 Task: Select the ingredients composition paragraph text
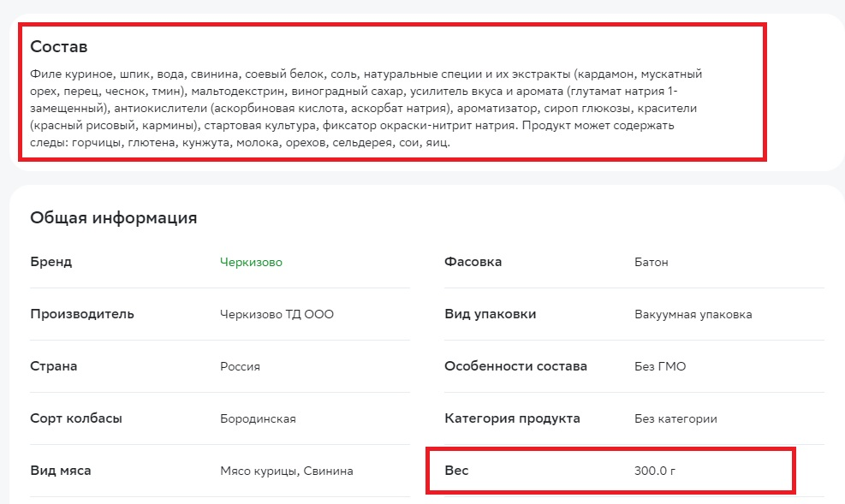366,108
